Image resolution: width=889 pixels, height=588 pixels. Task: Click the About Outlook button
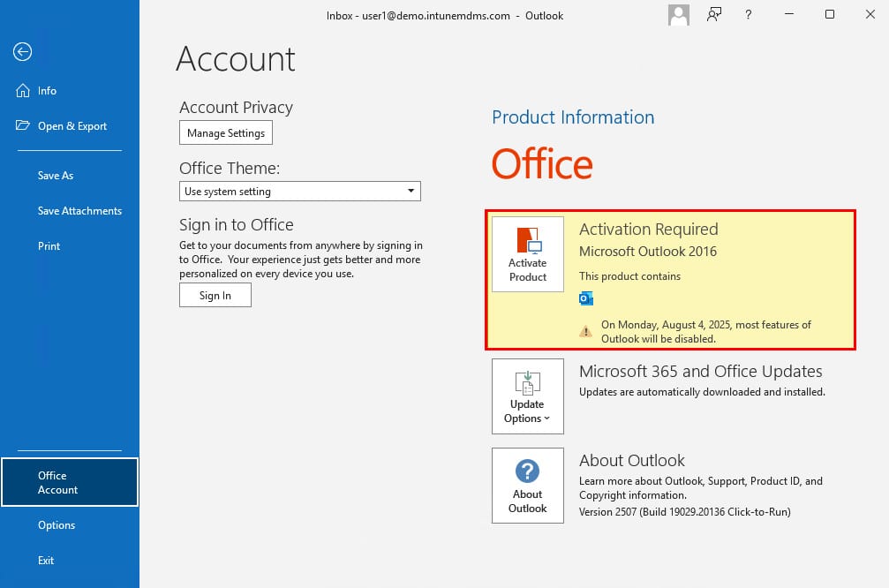528,486
